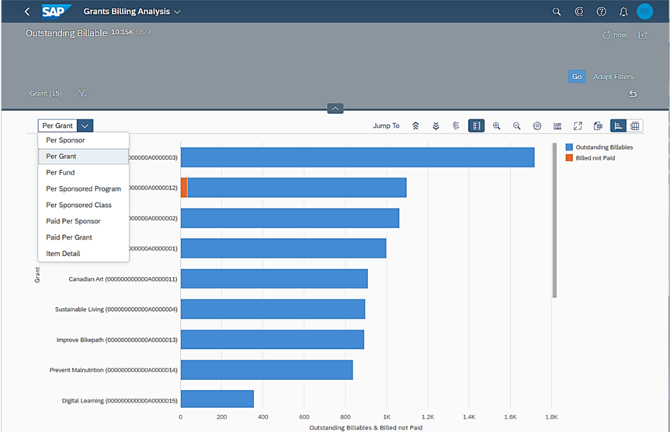Select Item Detail view
The image size is (672, 432).
click(x=84, y=254)
